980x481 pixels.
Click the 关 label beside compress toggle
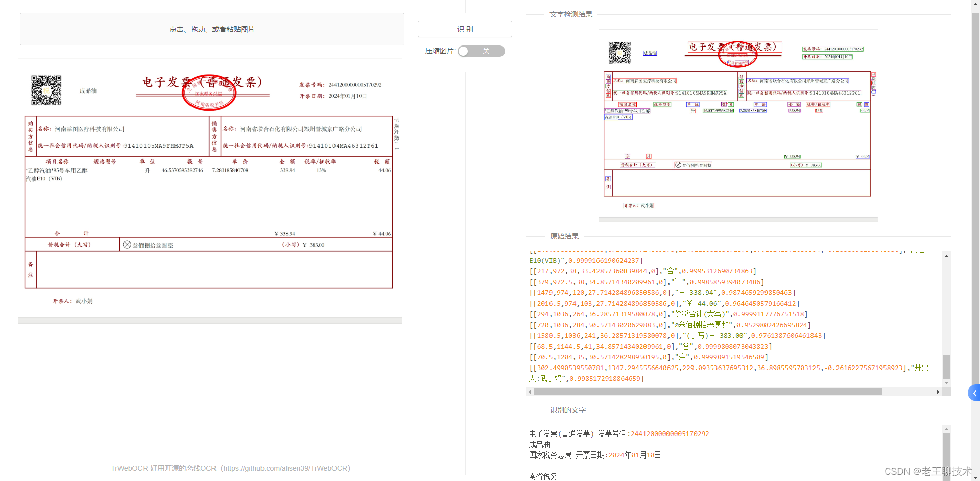[x=486, y=51]
